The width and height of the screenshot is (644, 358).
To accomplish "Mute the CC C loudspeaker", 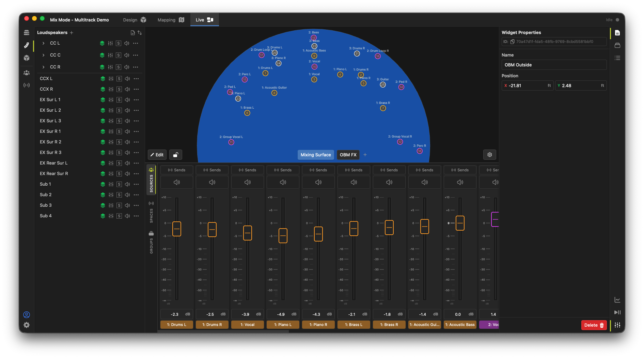I will pyautogui.click(x=127, y=55).
